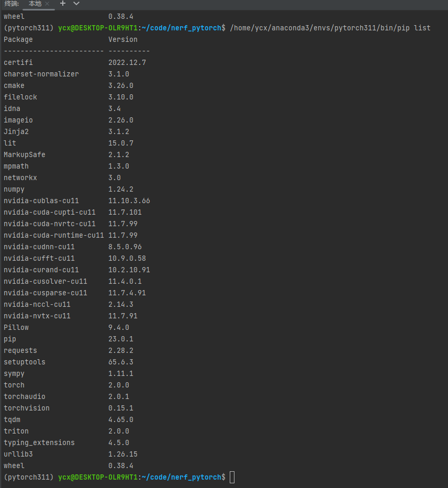The image size is (448, 488).
Task: Select nvidia-nccl-cu11 package name
Action: click(37, 304)
